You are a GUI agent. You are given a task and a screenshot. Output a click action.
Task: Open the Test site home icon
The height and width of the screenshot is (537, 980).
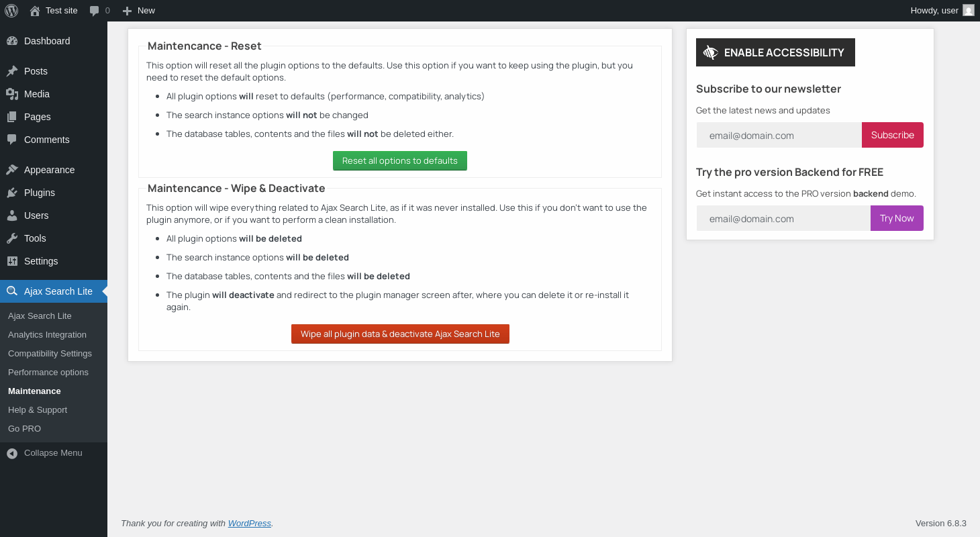35,11
